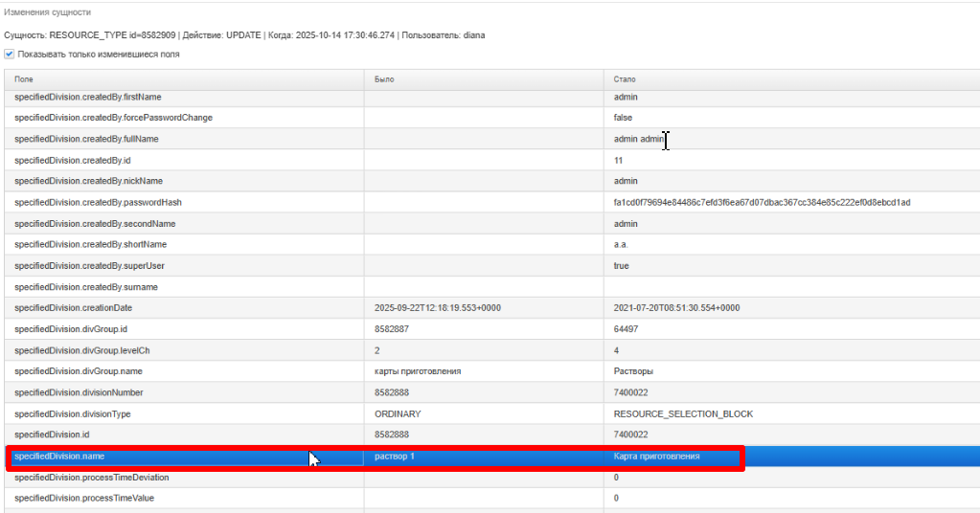Select the specifiedDivision.creationDate field cell

point(184,308)
